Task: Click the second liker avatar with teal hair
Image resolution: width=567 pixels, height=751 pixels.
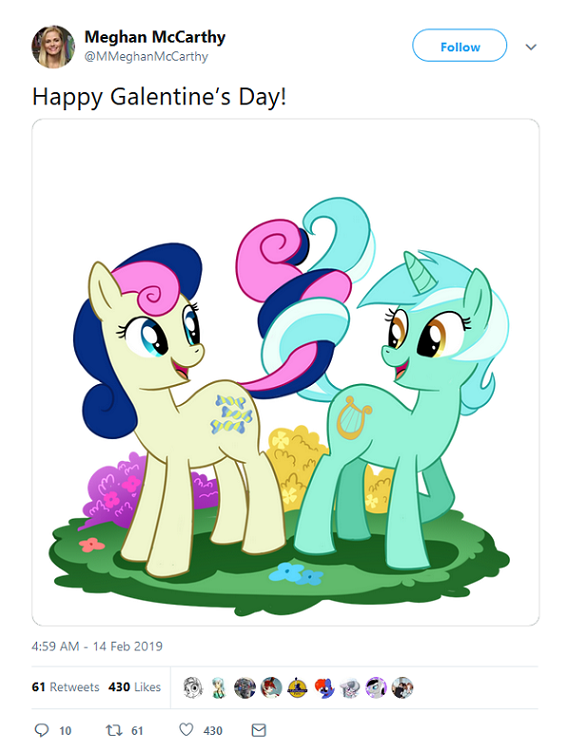Action: pos(219,688)
